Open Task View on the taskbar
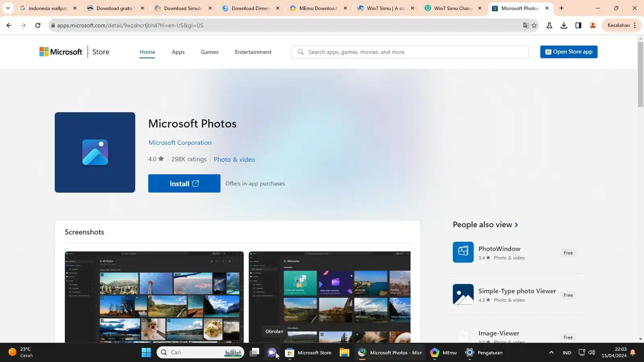 (x=254, y=353)
